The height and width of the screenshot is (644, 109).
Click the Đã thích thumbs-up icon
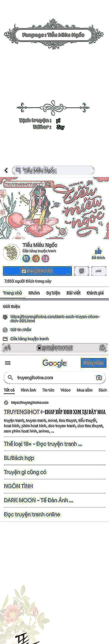[98, 251]
